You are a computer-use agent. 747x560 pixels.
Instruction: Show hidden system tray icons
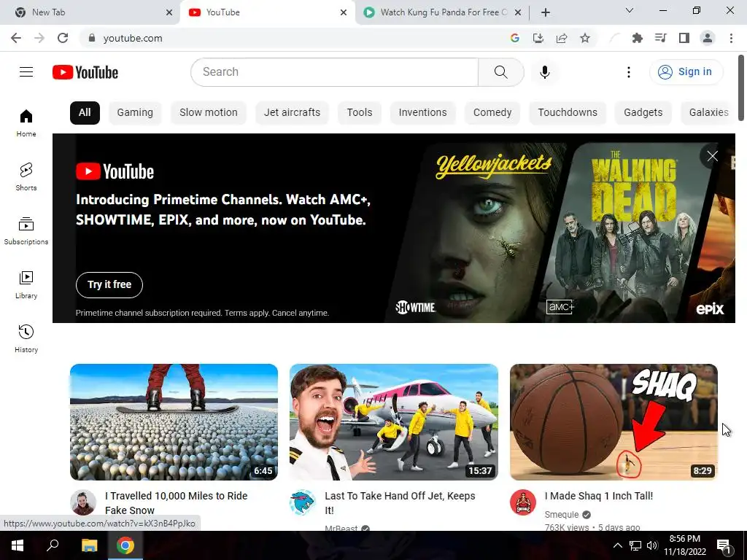point(617,545)
